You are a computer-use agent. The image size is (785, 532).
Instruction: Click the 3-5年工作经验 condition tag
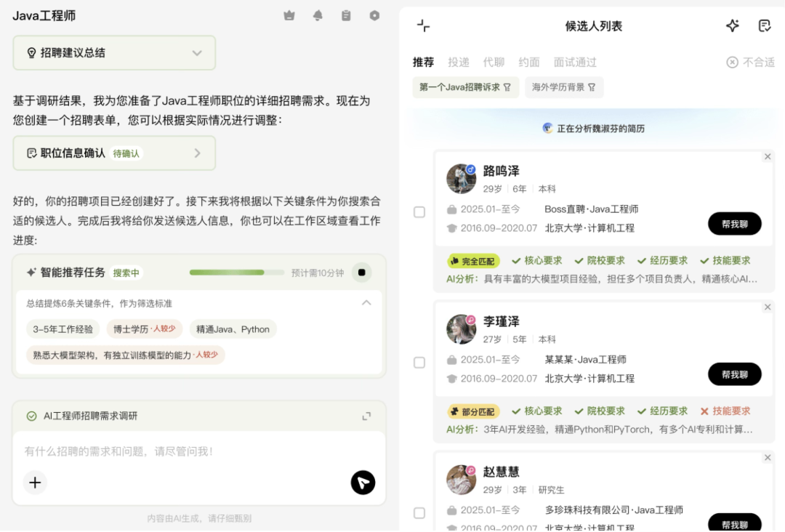click(x=63, y=329)
